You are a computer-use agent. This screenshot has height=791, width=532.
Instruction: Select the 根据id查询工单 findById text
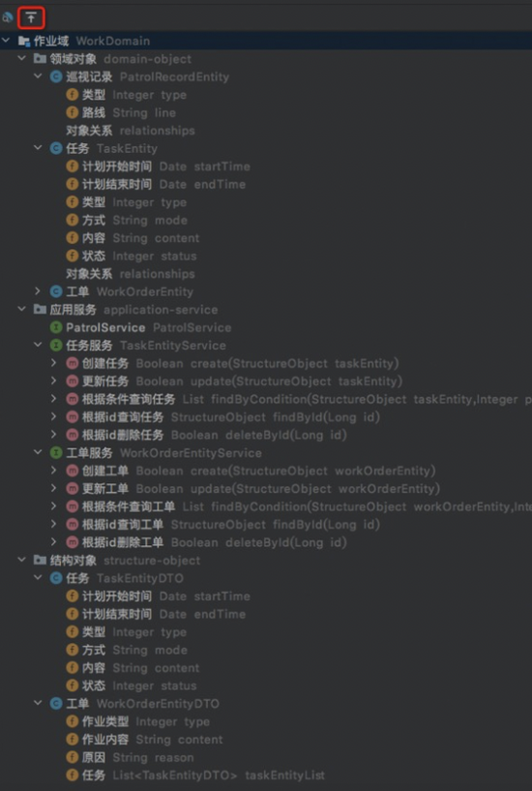[x=231, y=525]
